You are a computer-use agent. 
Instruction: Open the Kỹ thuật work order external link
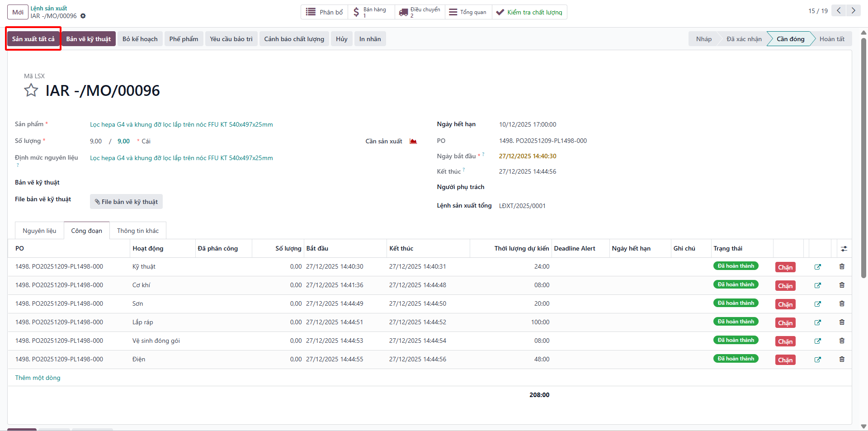[x=817, y=267]
